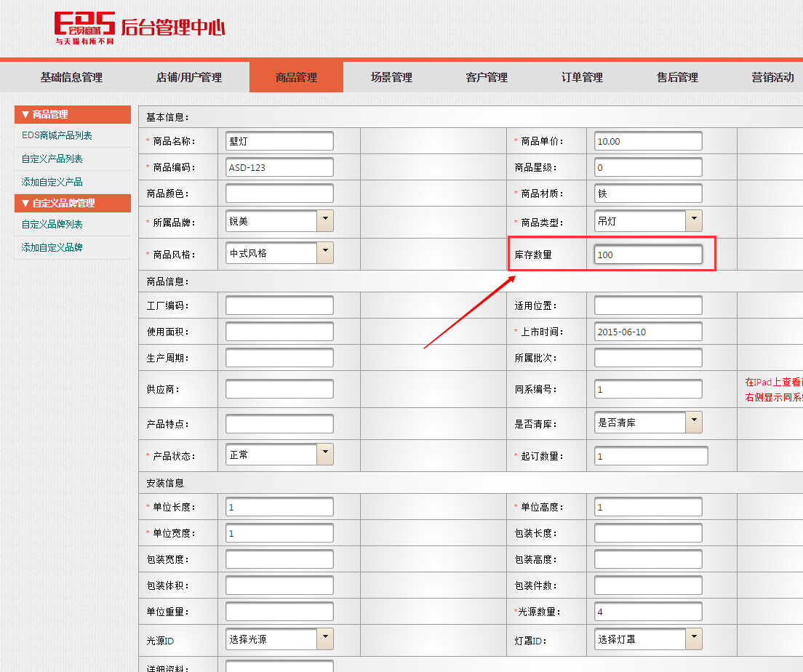Collapse the 商品管理 sidebar section
Viewport: 803px width, 672px height.
73,115
